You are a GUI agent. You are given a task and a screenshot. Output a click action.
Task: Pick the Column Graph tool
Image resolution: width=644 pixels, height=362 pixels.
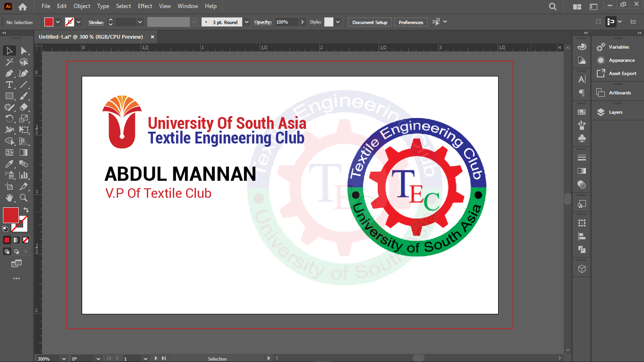pyautogui.click(x=24, y=175)
